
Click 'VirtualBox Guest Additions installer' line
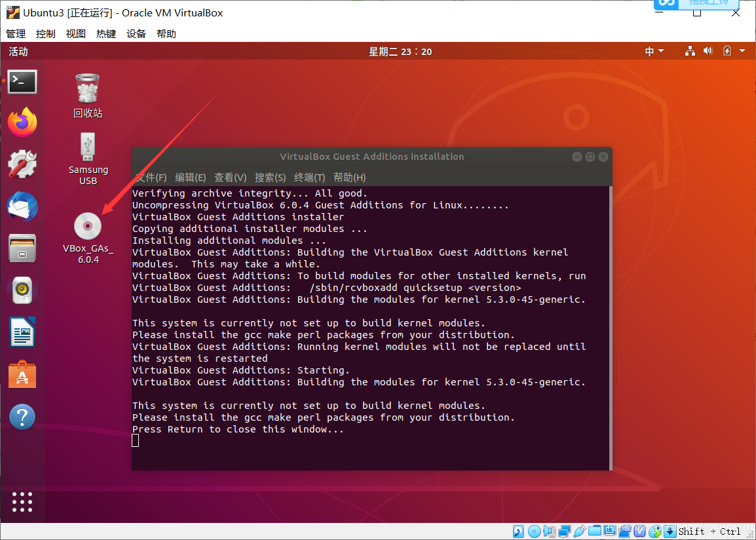click(x=238, y=217)
